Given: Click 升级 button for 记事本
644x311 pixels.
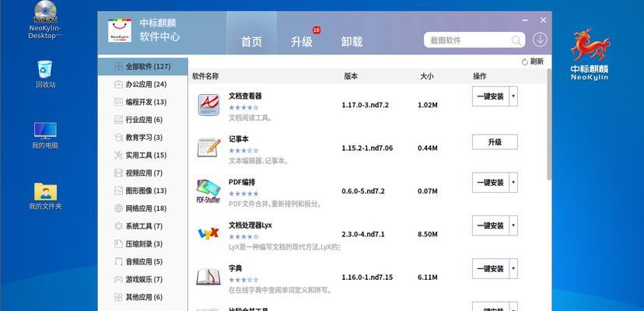Looking at the screenshot, I should click(x=495, y=142).
